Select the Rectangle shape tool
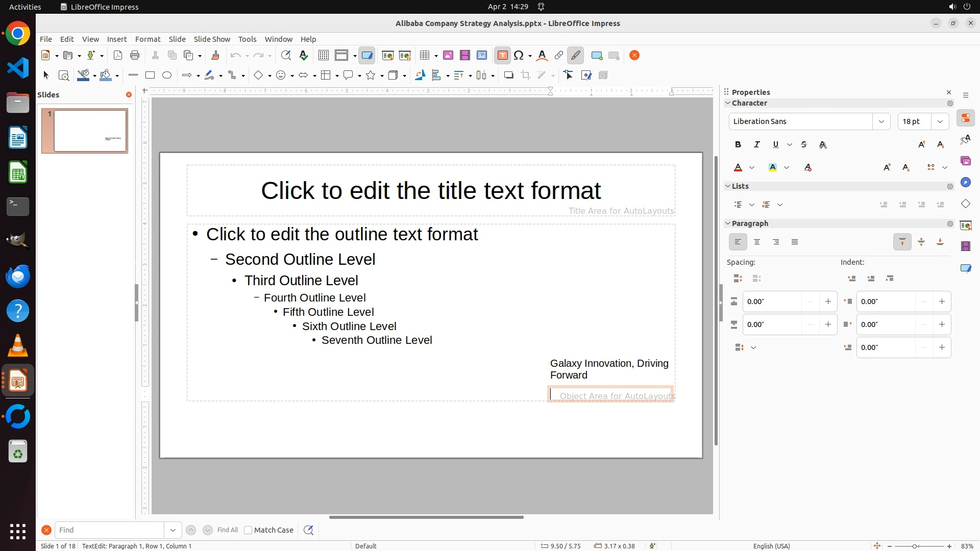 point(150,75)
